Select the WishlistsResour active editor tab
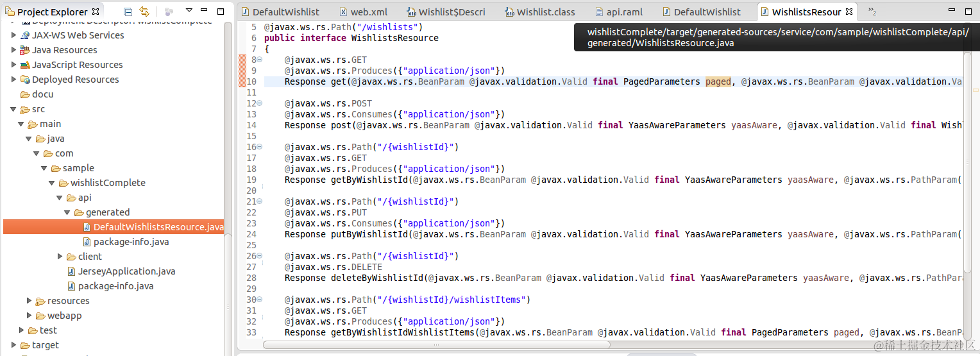Viewport: 980px width, 356px height. 806,12
